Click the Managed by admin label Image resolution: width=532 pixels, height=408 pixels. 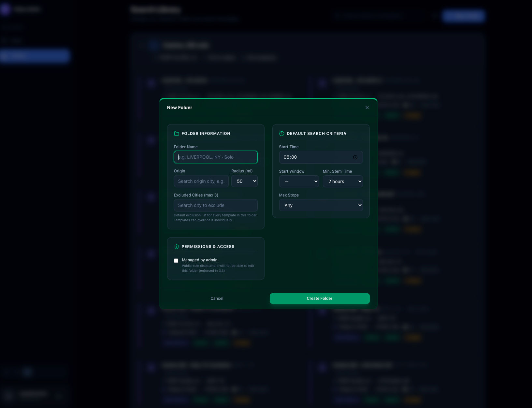click(200, 260)
